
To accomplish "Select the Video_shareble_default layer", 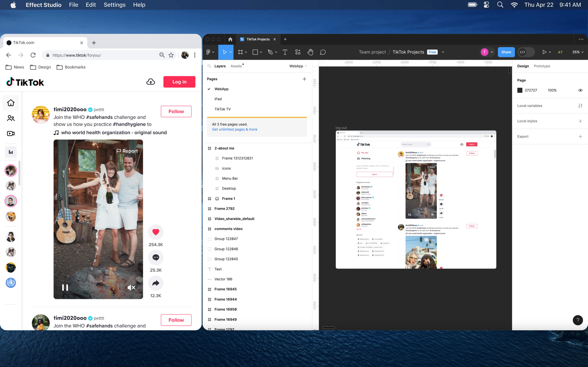I will click(x=234, y=219).
